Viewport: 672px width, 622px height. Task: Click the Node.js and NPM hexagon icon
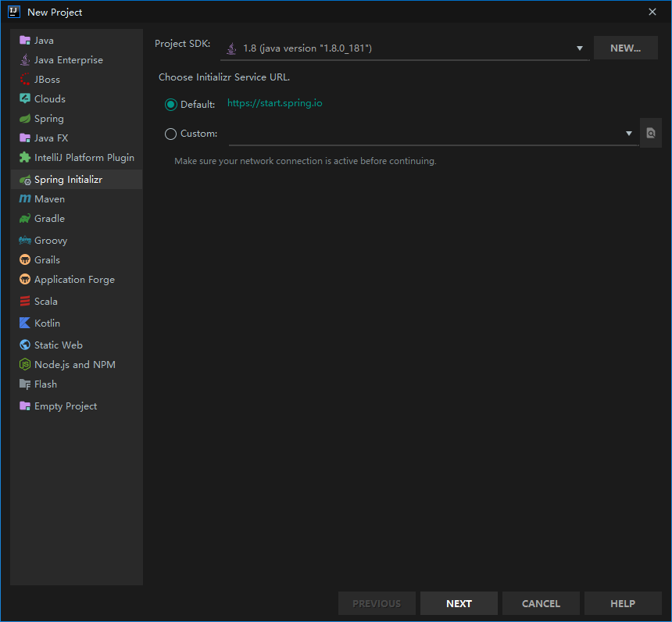pyautogui.click(x=25, y=364)
